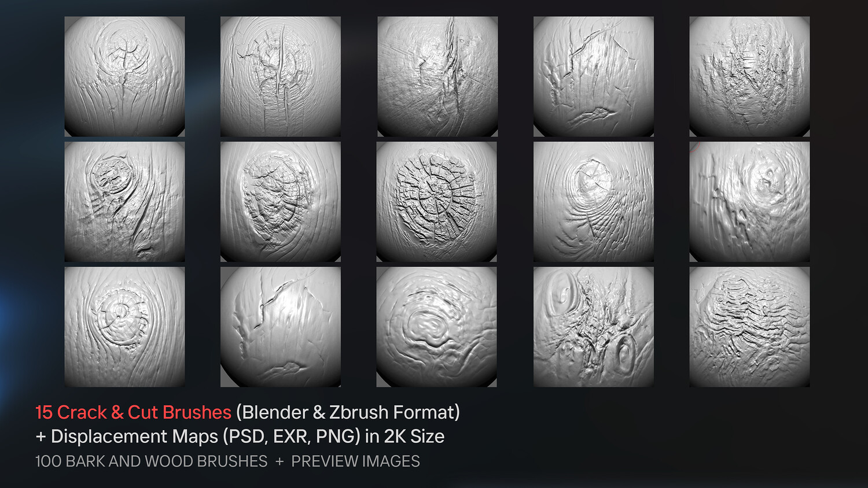
Task: Select the diagonal crack preview, top row fourth
Action: pyautogui.click(x=594, y=76)
